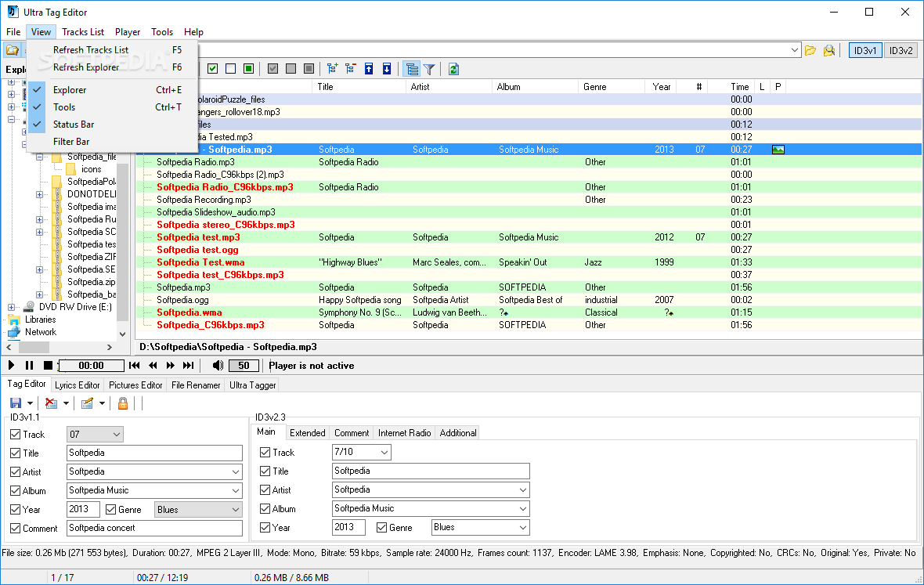Open the File Renamer tab
924x585 pixels.
196,385
